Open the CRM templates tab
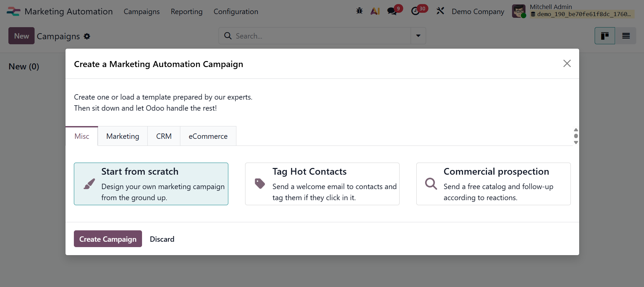The width and height of the screenshot is (644, 287). pyautogui.click(x=164, y=136)
